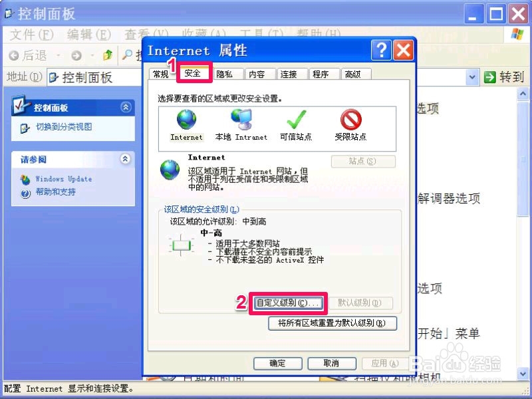The image size is (532, 399).
Task: Click the Control Panel icon in address bar
Action: coord(54,78)
